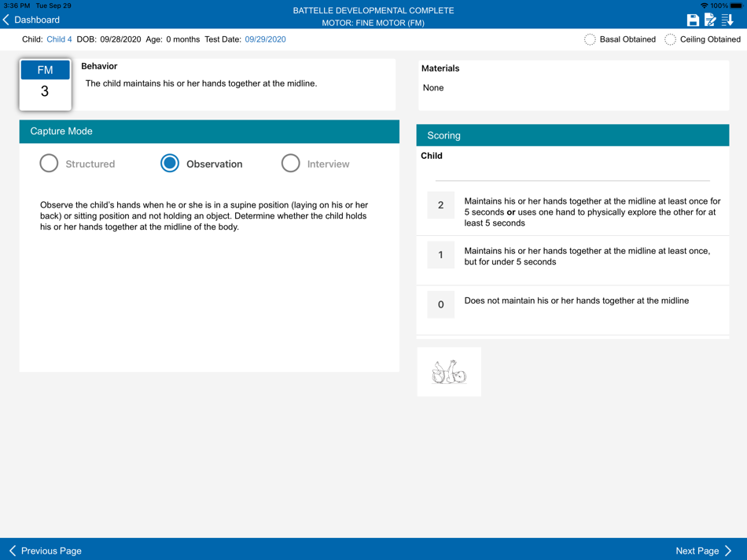Tap the Dashboard back chevron
Screen dimensions: 747x560
[x=6, y=20]
